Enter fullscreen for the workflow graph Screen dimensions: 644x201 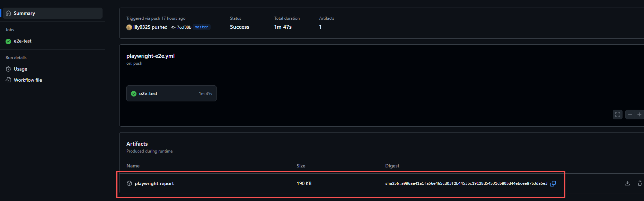tap(618, 115)
